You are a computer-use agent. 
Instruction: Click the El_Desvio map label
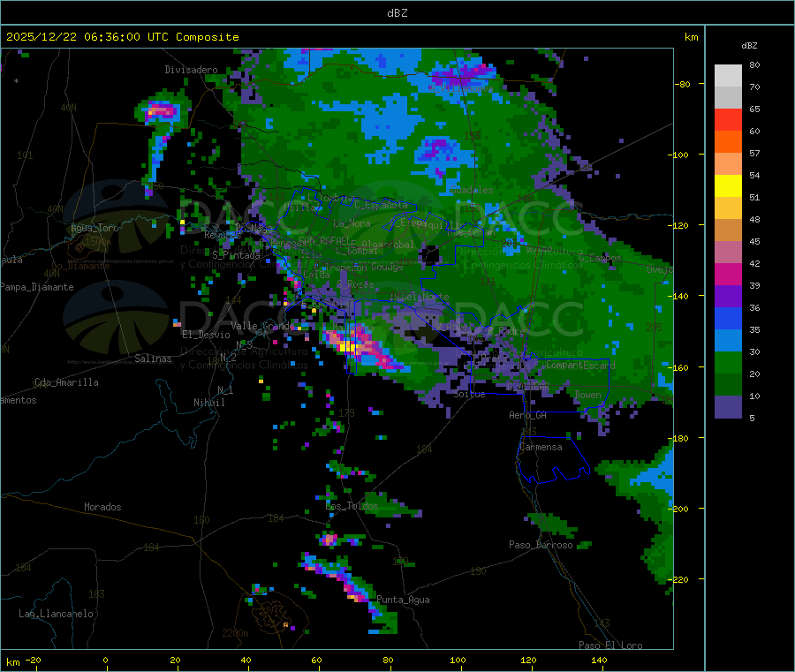(206, 335)
